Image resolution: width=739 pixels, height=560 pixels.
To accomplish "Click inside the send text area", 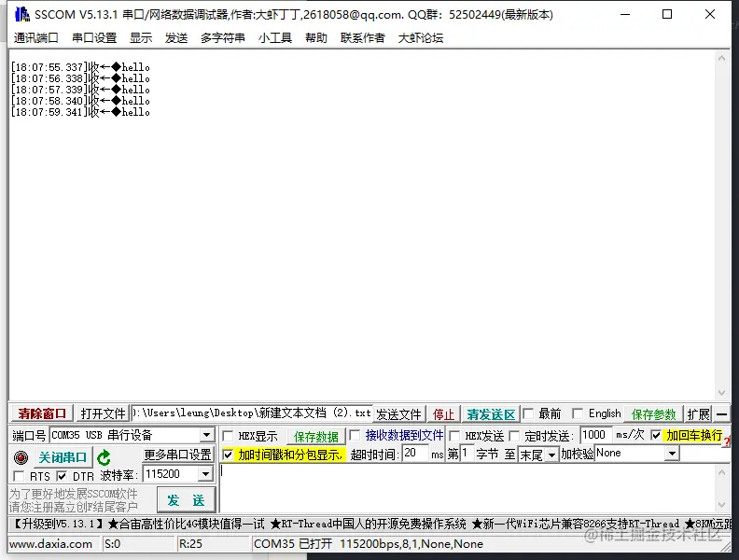I will [x=467, y=488].
